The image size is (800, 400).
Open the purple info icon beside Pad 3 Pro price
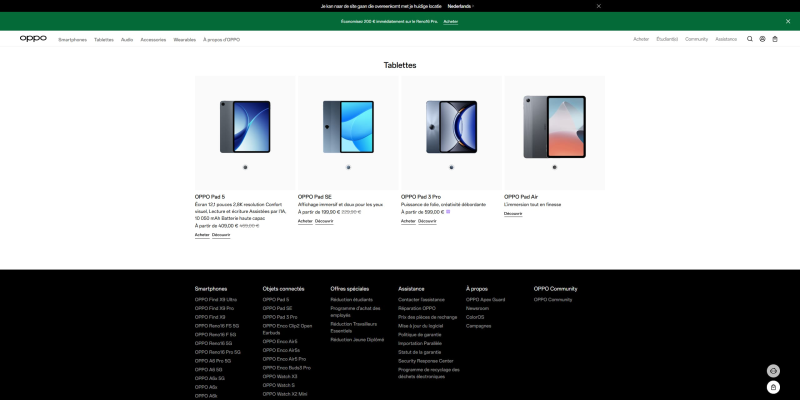tap(448, 212)
